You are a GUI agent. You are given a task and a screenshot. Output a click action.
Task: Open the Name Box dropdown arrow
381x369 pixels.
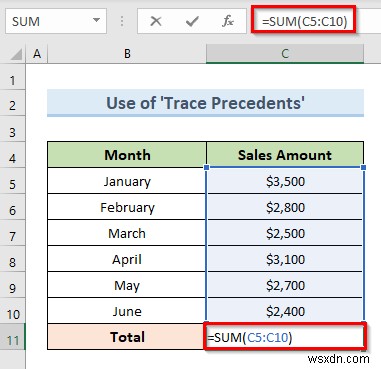point(96,20)
